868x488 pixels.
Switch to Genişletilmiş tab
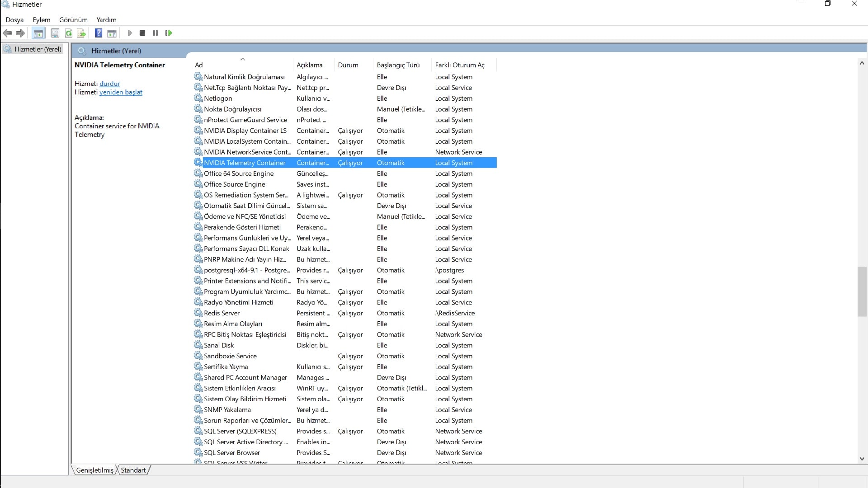(95, 470)
